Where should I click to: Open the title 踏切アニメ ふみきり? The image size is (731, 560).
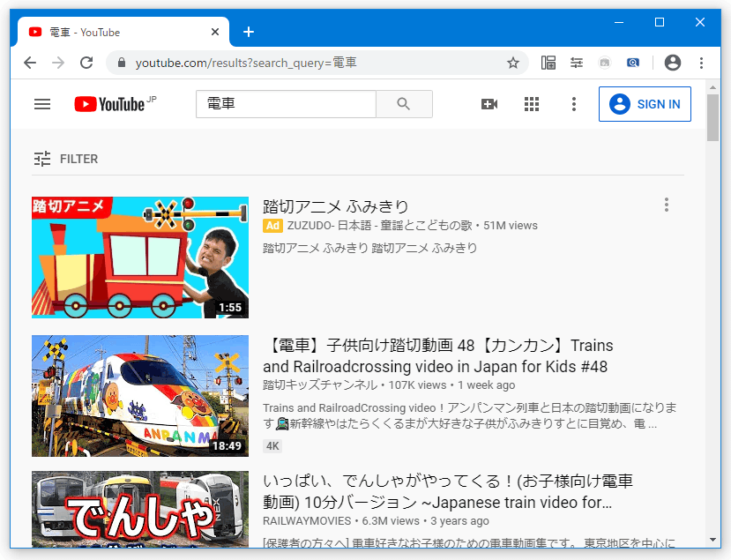(x=336, y=206)
